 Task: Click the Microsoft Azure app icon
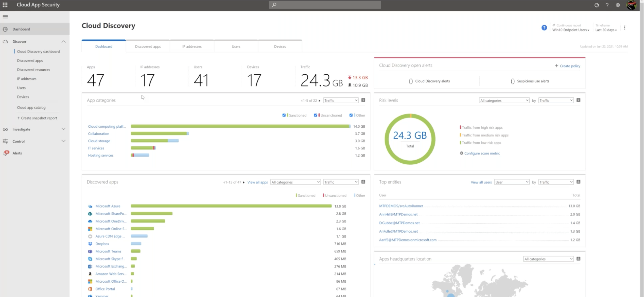click(90, 206)
